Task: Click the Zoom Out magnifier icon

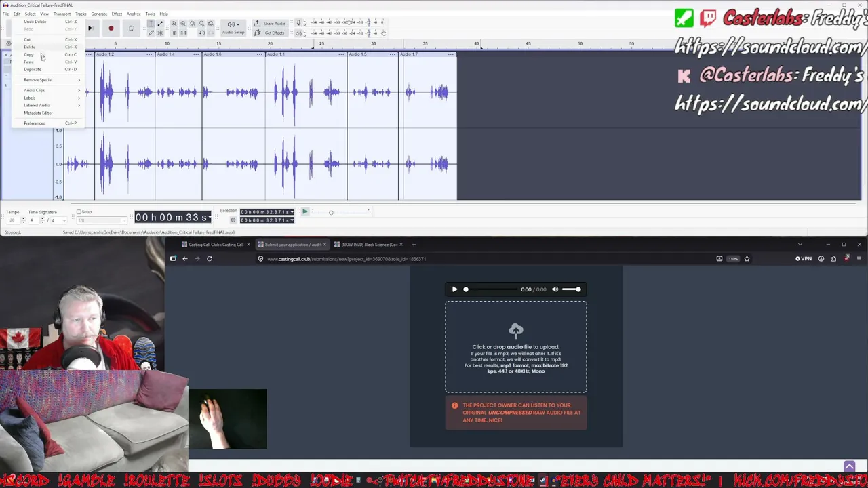Action: click(183, 24)
